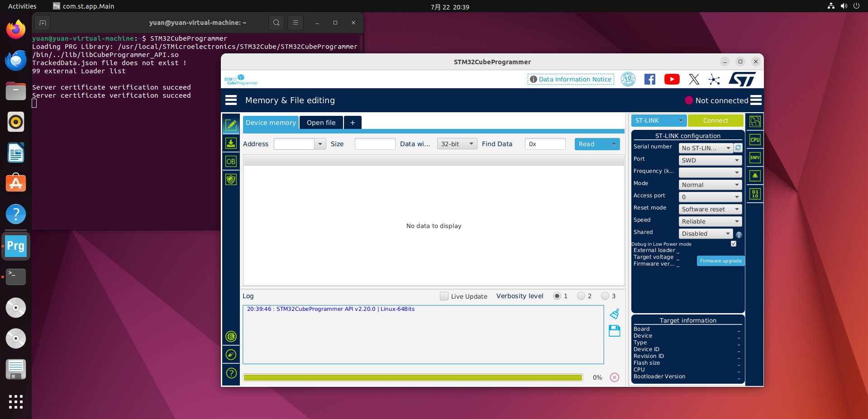Click the Firmware upgrade button
The width and height of the screenshot is (868, 419).
tap(720, 261)
